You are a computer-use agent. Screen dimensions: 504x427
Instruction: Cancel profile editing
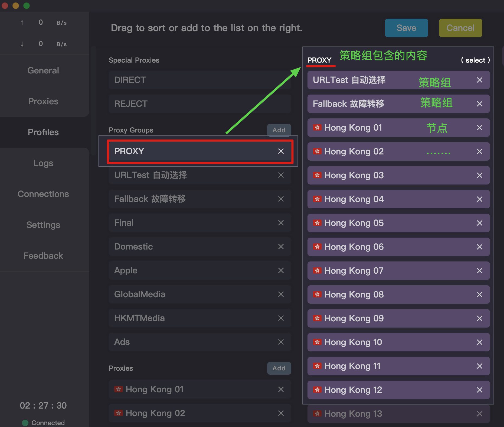point(460,28)
